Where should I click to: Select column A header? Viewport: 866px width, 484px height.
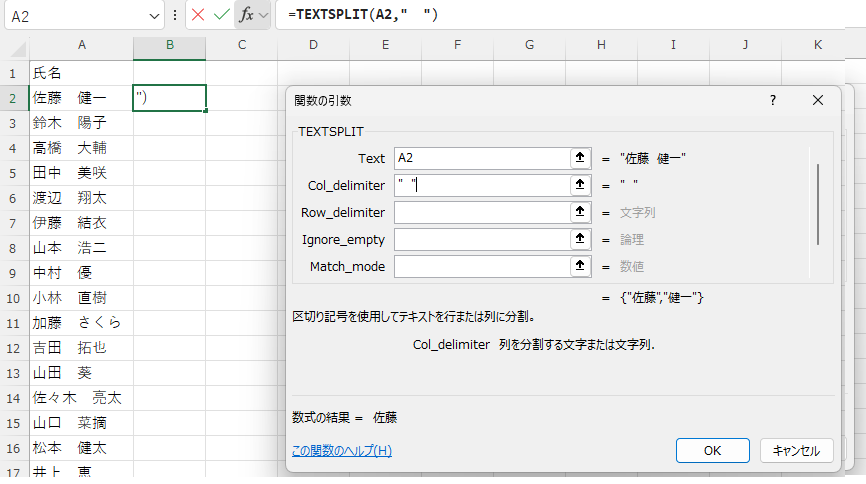(x=81, y=45)
